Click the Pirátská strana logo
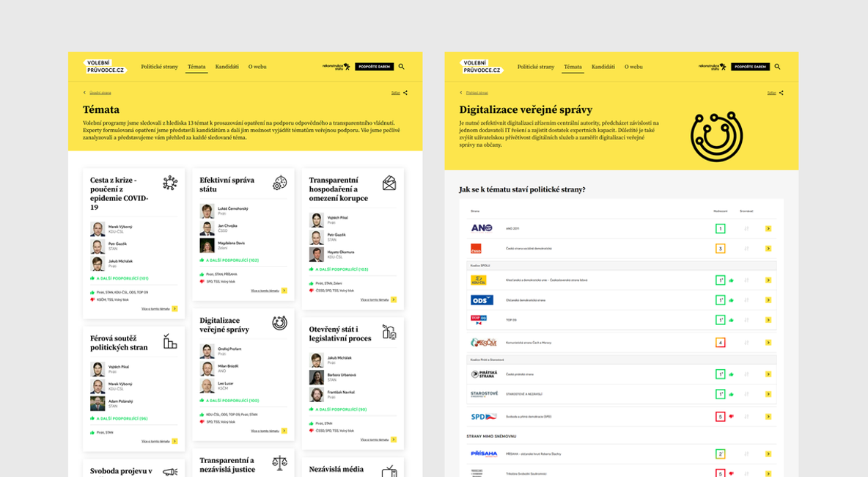868x477 pixels. (x=484, y=374)
